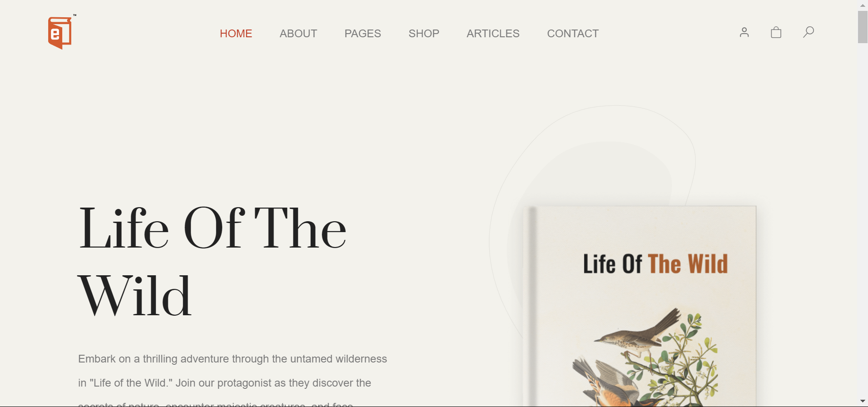Click the large Life Of The Wild heading
Viewport: 868px width, 407px height.
tap(213, 261)
